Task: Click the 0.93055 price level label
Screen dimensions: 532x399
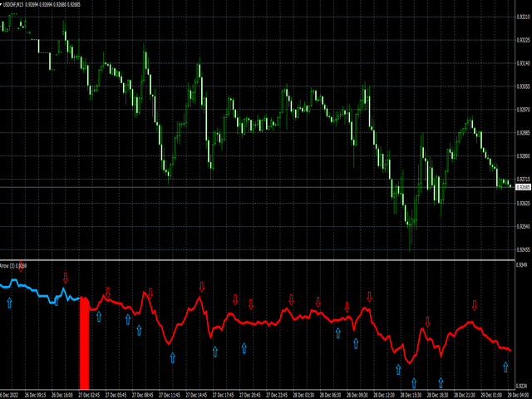Action: [523, 86]
